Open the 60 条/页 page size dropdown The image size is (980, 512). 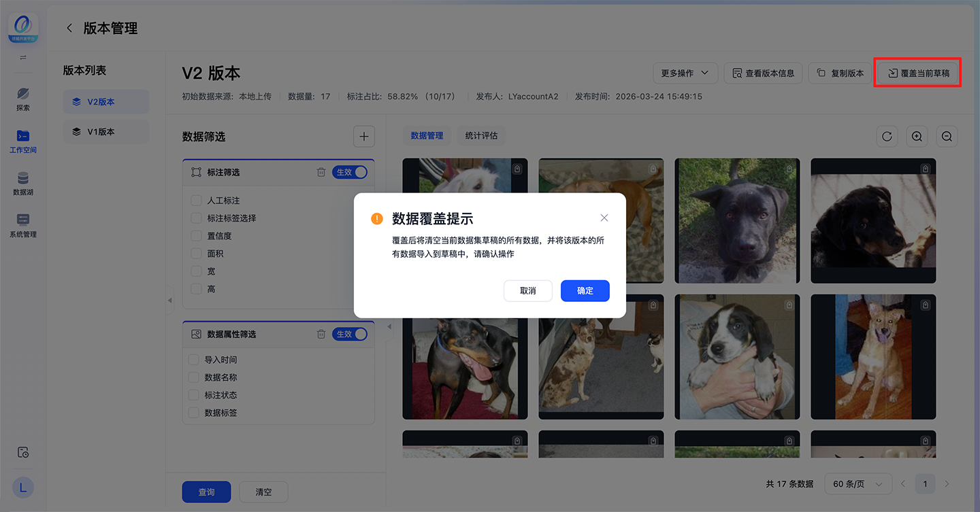(858, 484)
